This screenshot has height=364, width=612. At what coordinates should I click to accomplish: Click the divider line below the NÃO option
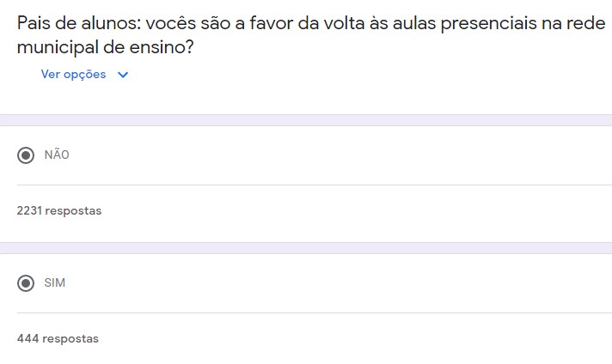pos(314,185)
